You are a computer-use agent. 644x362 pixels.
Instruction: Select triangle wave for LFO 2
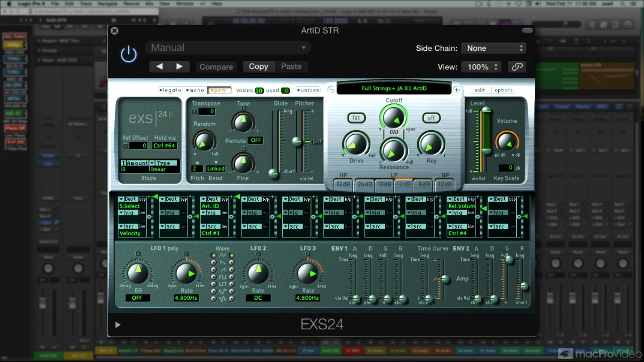[x=232, y=255]
